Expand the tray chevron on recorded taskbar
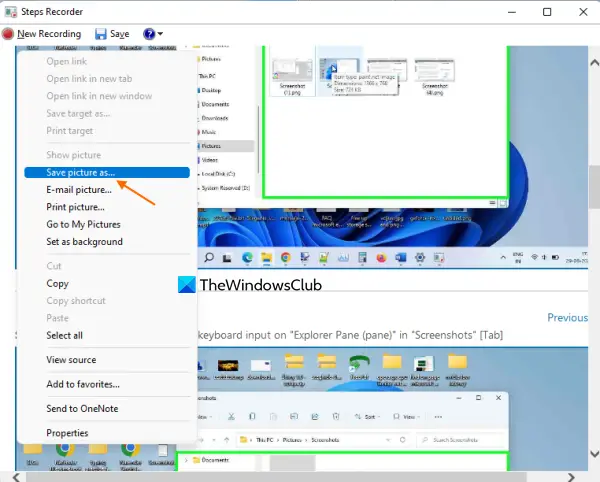The height and width of the screenshot is (482, 600). [x=503, y=258]
